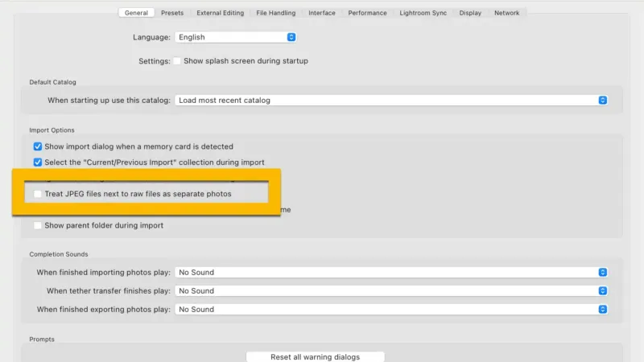644x362 pixels.
Task: Uncheck Show import dialog when memory card detected
Action: 37,146
